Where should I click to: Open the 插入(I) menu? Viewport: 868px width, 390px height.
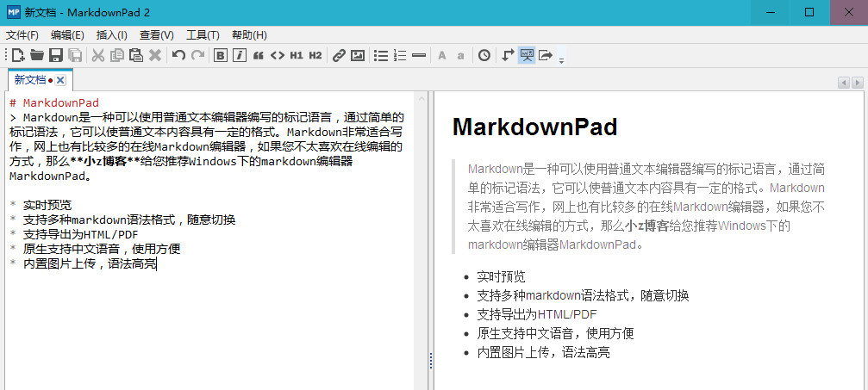pos(112,34)
